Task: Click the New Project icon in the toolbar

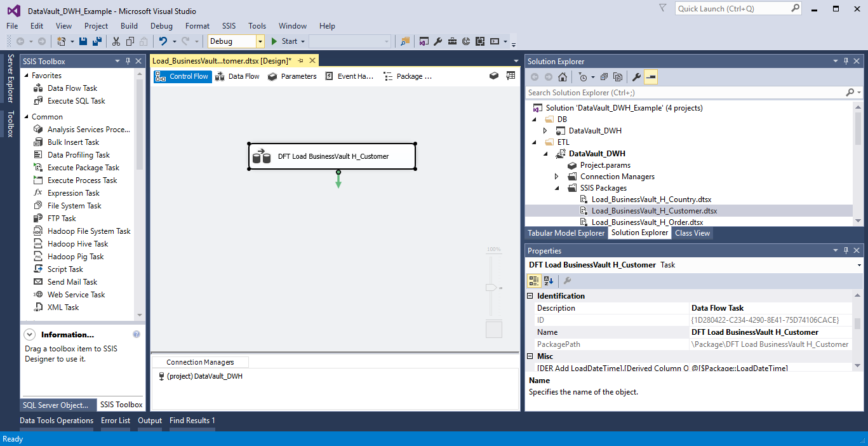Action: (62, 41)
